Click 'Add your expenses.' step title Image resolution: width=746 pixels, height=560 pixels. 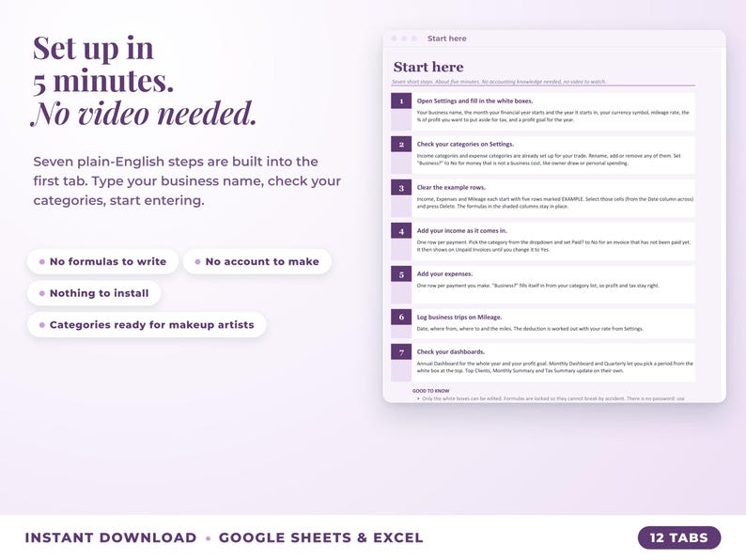[x=444, y=274]
